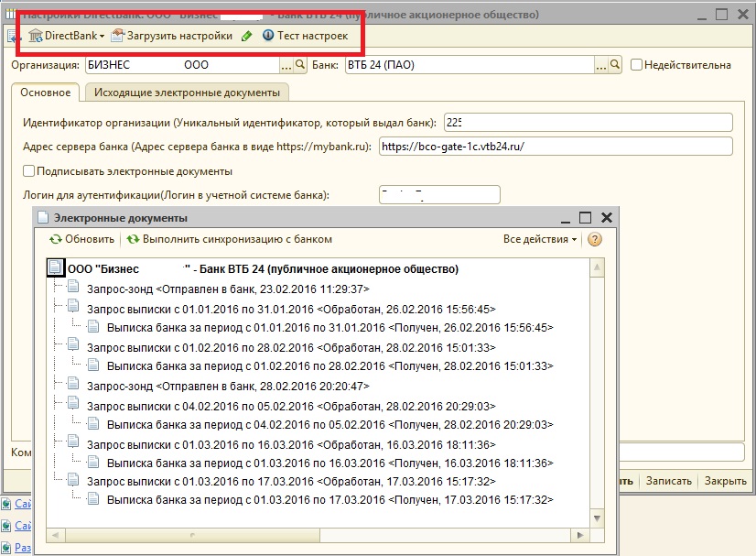Open help with the question mark icon
The width and height of the screenshot is (756, 556).
[595, 239]
